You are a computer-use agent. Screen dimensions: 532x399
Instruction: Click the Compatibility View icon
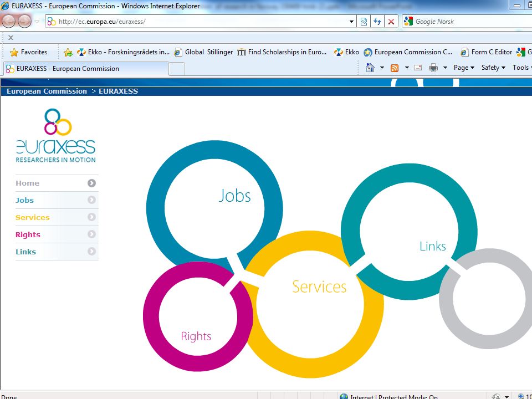tap(364, 22)
